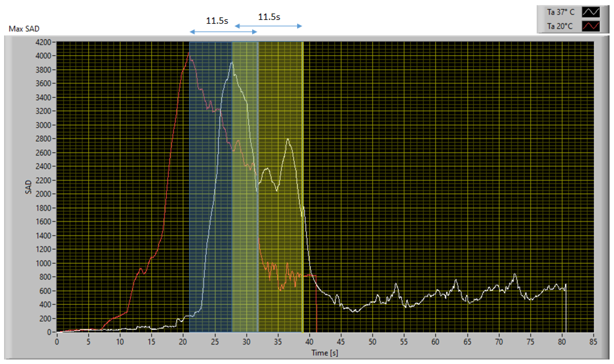Image resolution: width=614 pixels, height=364 pixels.
Task: Click the white curve second peak near 2800
Action: (288, 139)
